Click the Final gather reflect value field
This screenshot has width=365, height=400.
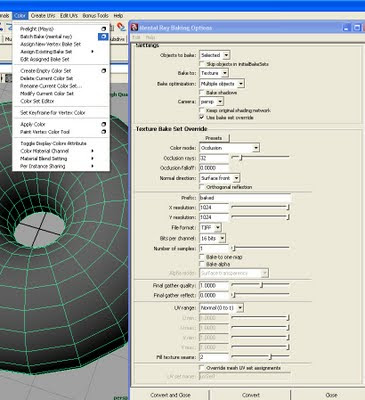[214, 295]
